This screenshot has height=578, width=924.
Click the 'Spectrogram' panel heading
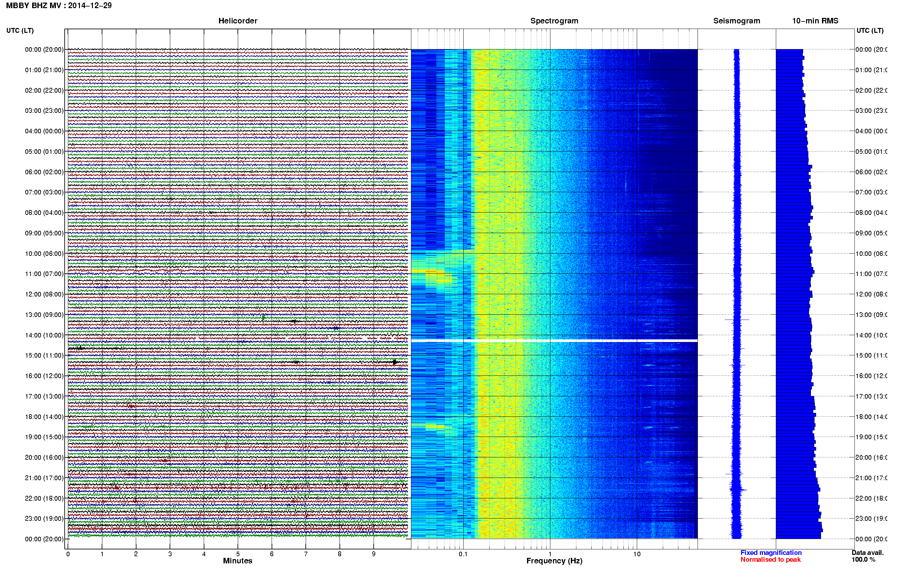554,21
